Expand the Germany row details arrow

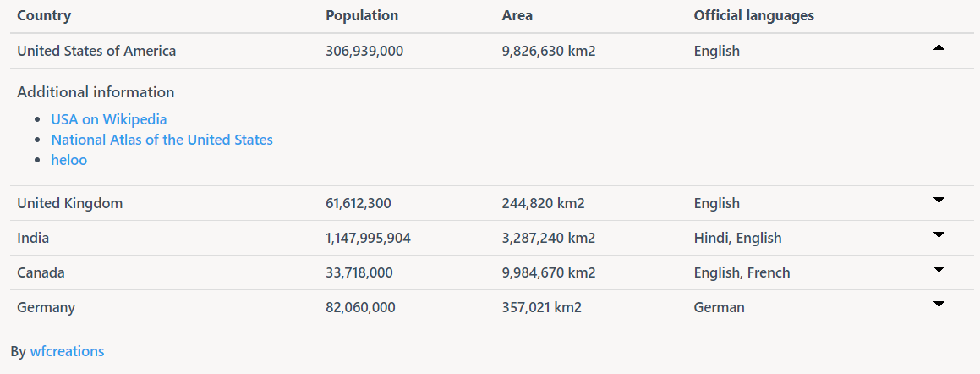point(938,305)
